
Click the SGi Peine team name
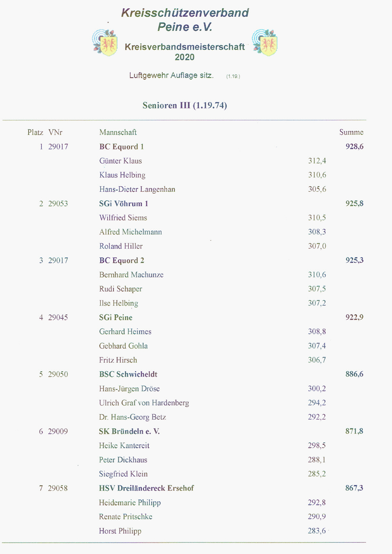coord(116,317)
